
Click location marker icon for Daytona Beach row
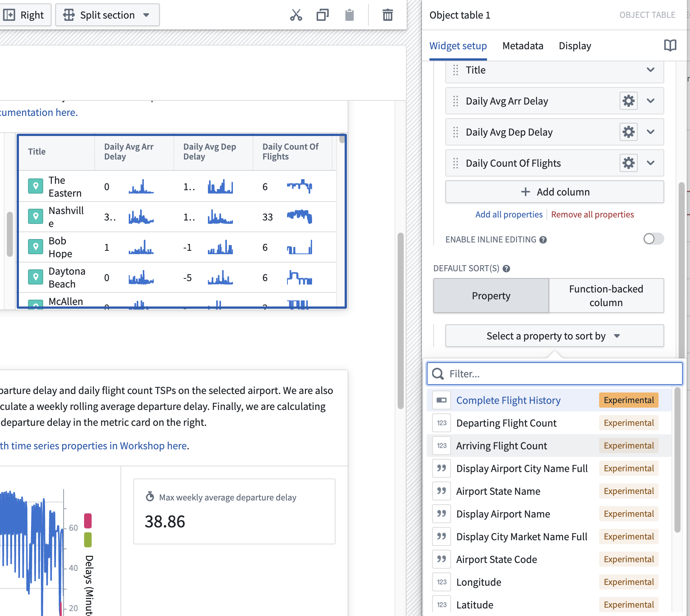pos(36,277)
